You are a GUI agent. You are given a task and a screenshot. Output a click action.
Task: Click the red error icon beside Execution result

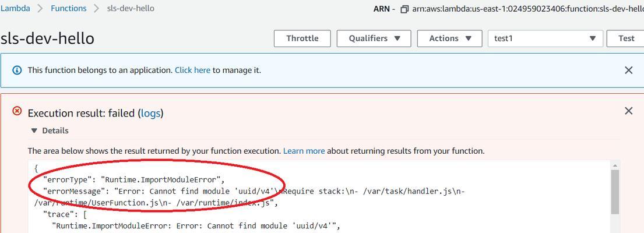coord(17,111)
